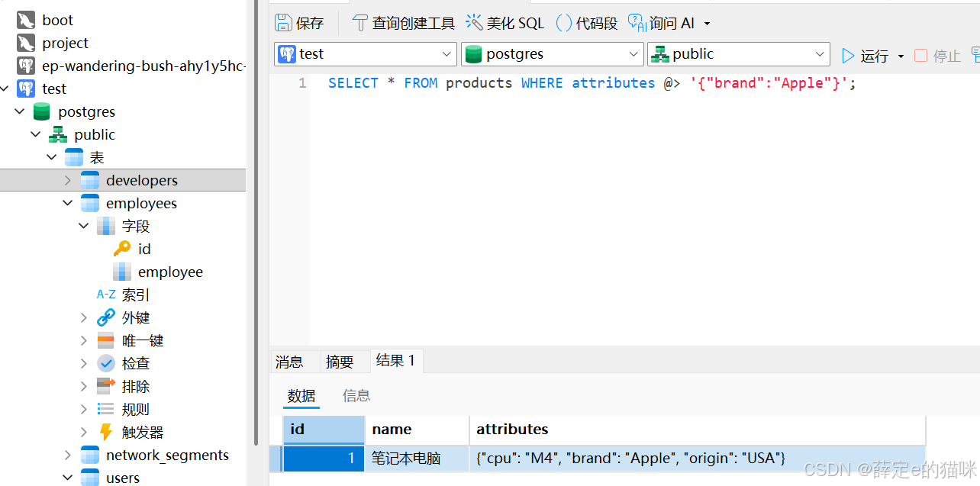Select the ep-wandering-bush PostgreSQL connection icon
This screenshot has width=980, height=486.
click(x=26, y=66)
